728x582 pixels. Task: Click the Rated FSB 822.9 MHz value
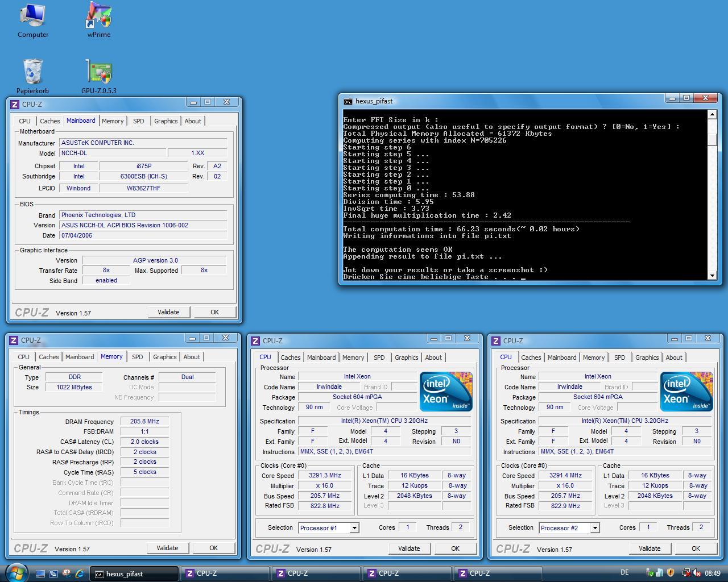[x=565, y=506]
